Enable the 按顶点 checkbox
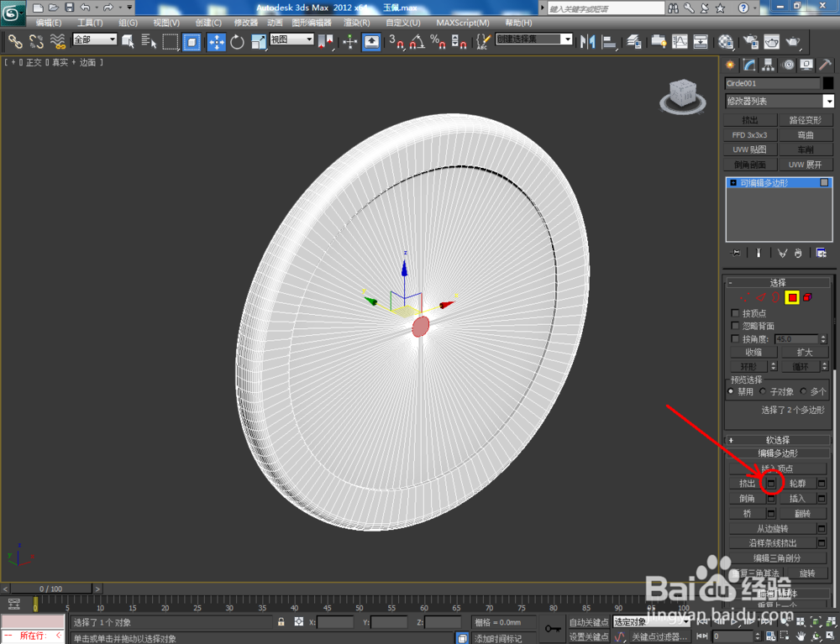 tap(735, 313)
